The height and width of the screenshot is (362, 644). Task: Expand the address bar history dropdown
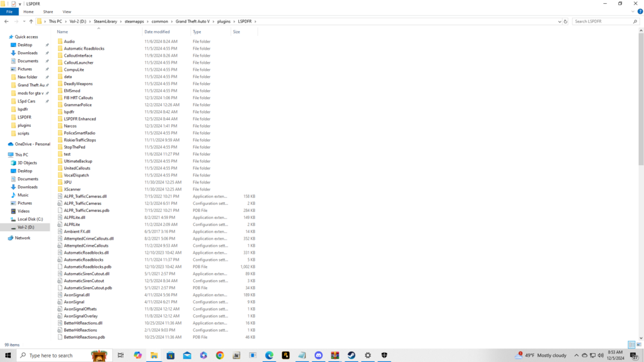560,21
